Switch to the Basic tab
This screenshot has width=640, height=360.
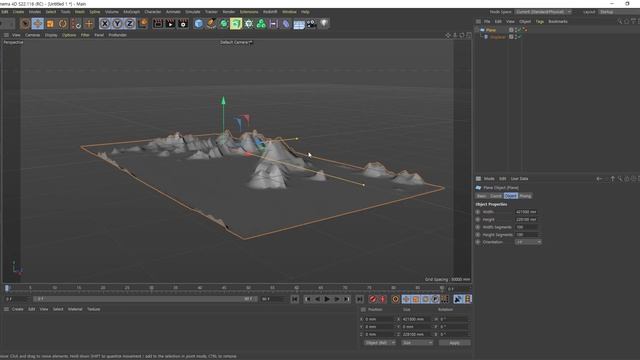pos(482,196)
